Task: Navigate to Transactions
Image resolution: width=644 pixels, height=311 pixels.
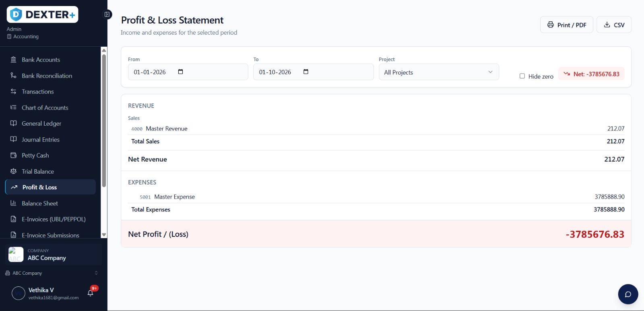Action: point(50,91)
